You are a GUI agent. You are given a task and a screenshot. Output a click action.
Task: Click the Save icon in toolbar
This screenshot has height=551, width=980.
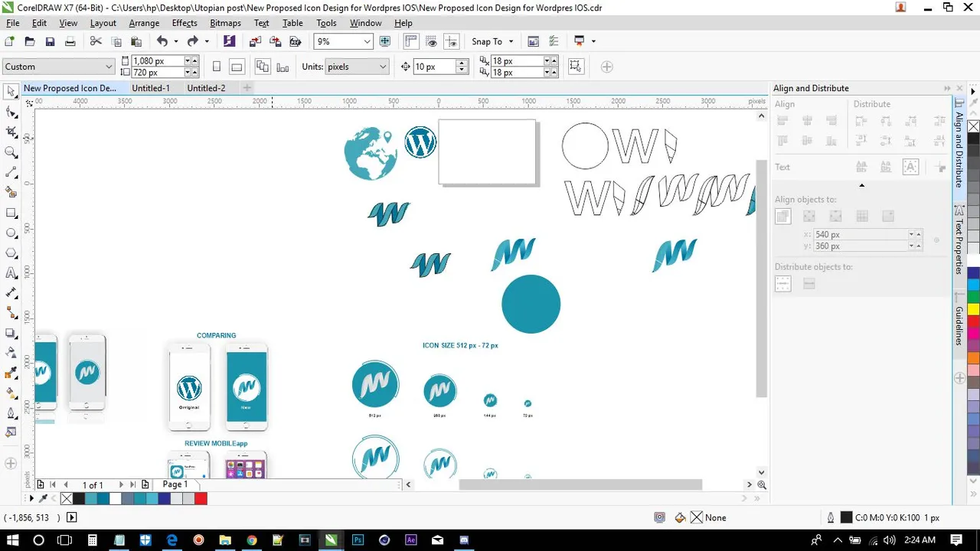click(x=50, y=41)
